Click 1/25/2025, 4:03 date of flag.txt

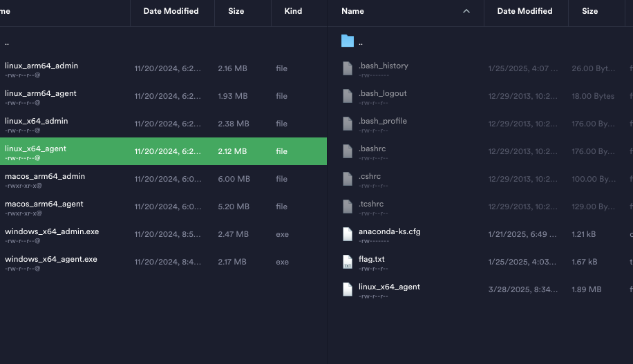click(x=522, y=262)
